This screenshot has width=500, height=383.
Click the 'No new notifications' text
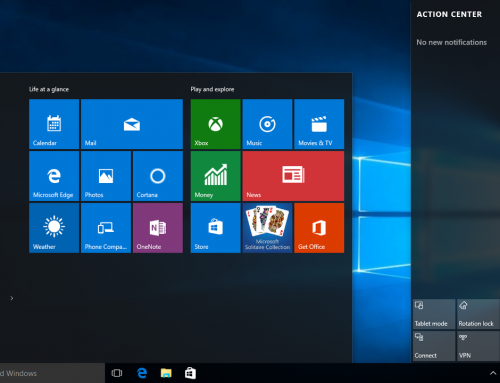451,42
